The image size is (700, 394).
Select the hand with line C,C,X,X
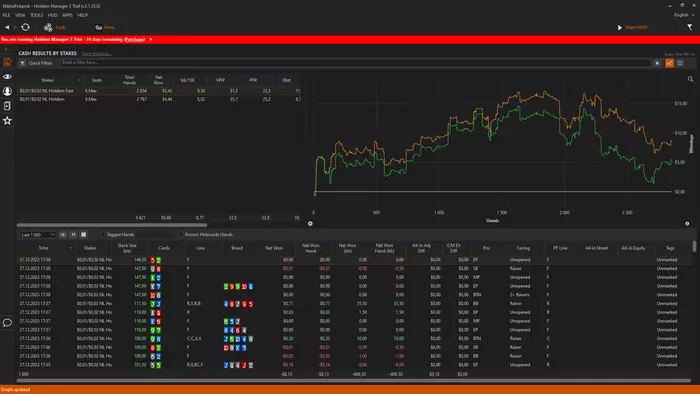click(355, 339)
